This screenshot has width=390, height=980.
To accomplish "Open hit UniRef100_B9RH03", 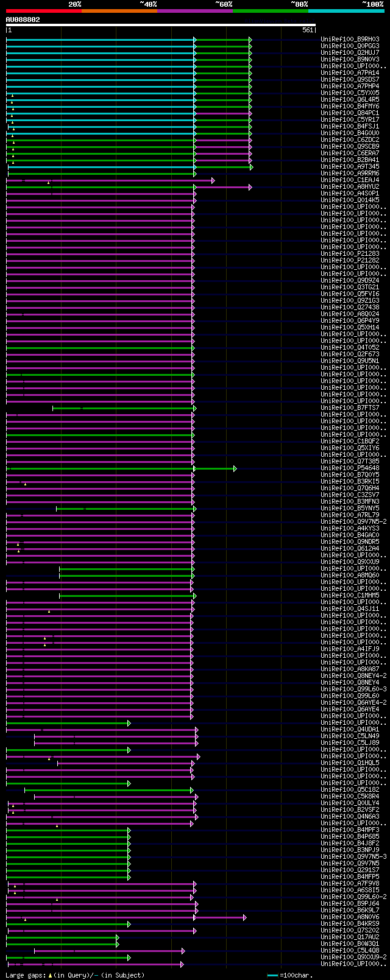I will coord(350,39).
